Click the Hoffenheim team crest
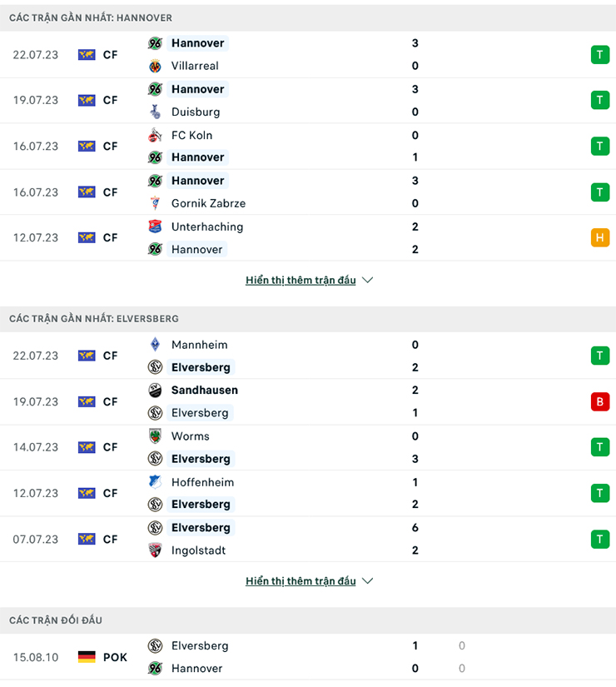 tap(155, 481)
